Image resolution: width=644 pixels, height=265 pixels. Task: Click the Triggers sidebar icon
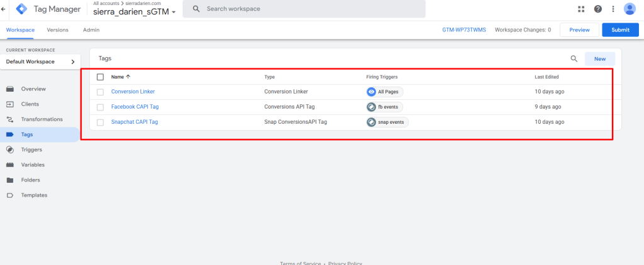10,149
